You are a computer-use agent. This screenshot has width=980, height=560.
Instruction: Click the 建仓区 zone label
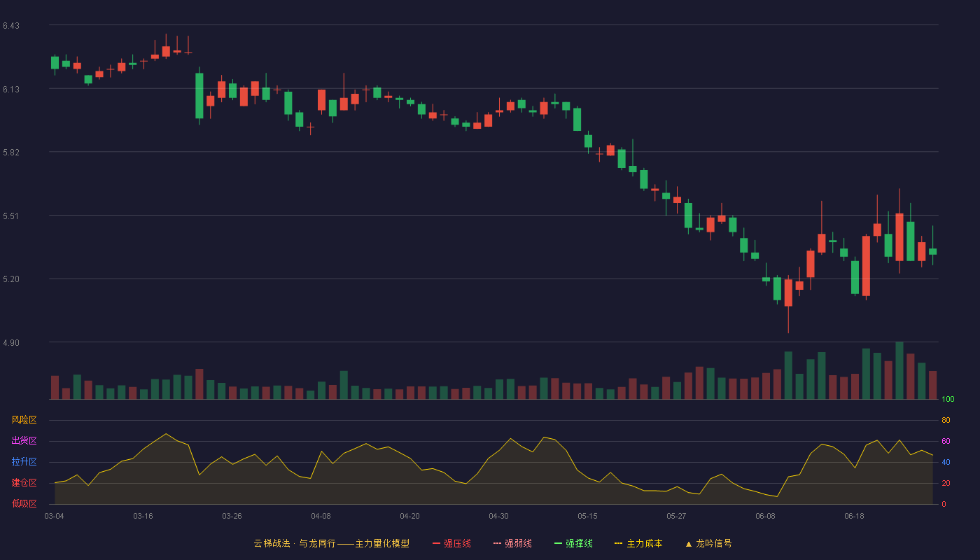24,483
